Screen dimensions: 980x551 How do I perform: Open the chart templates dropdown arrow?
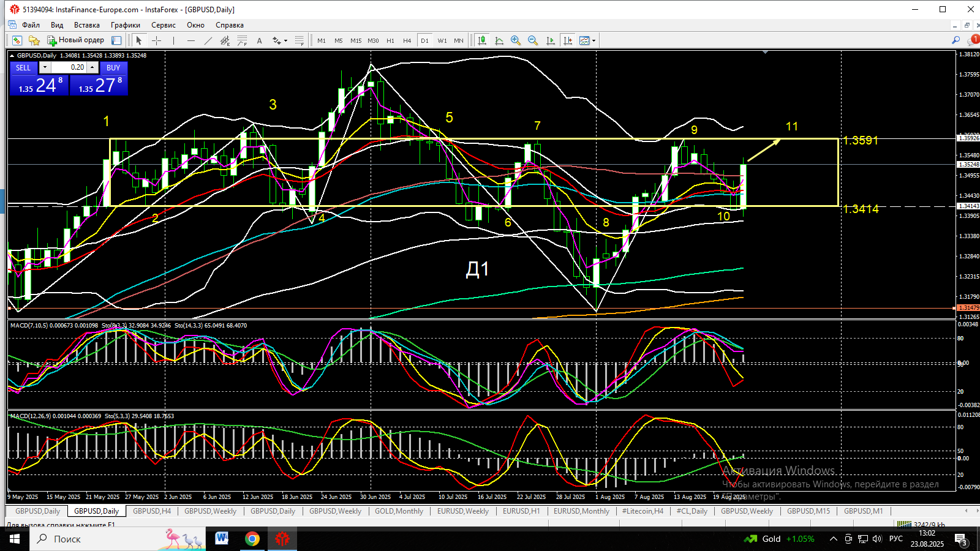(x=594, y=41)
